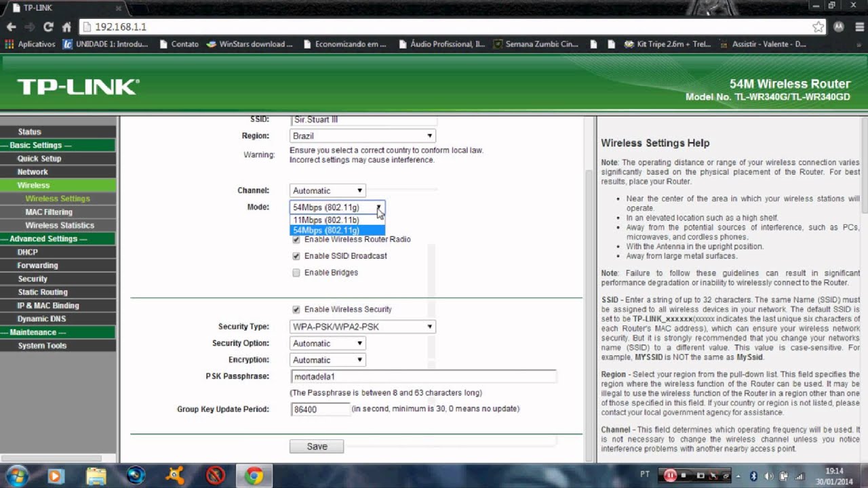The image size is (868, 488).
Task: Open the avast antivirus taskbar icon
Action: point(175,476)
